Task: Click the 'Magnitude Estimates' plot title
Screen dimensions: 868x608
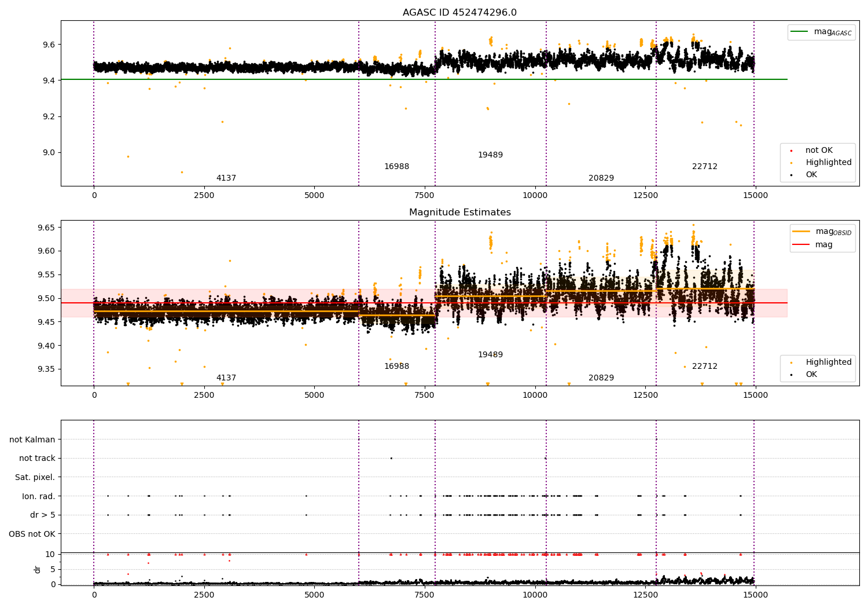Action: coord(459,213)
